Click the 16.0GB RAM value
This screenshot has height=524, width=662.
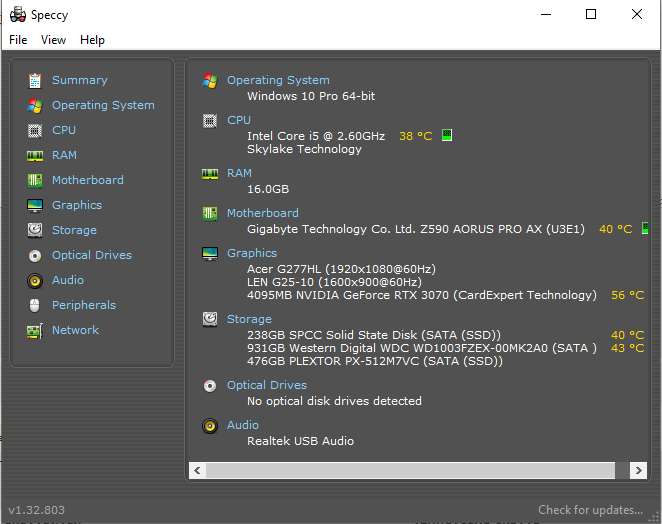click(268, 189)
